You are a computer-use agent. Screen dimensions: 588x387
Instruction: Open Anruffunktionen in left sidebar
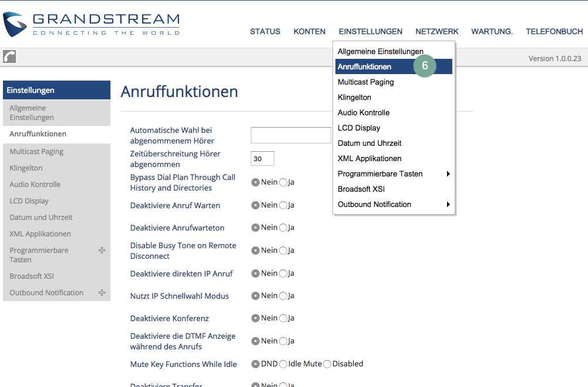tap(56, 134)
